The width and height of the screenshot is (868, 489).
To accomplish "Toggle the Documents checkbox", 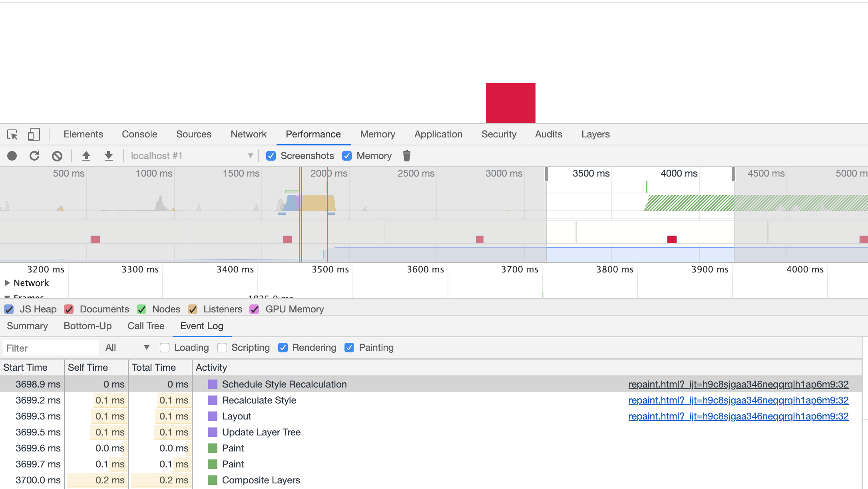I will [69, 309].
